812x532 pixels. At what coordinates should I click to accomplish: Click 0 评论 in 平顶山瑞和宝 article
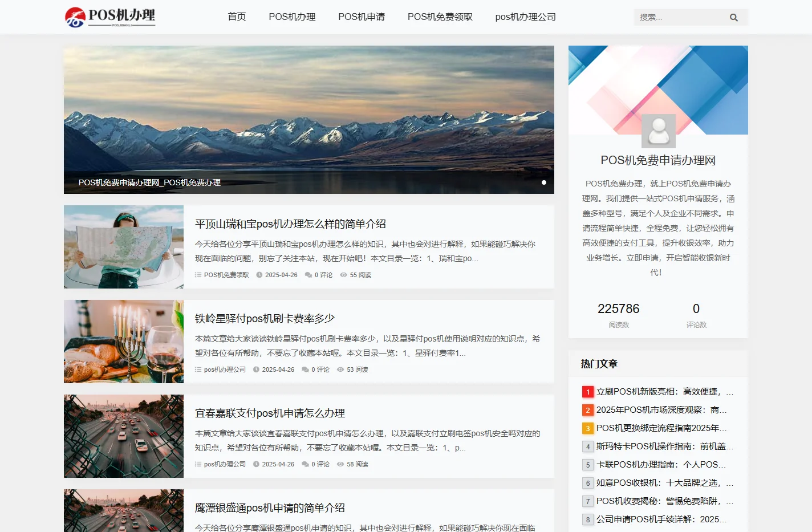[x=323, y=275]
